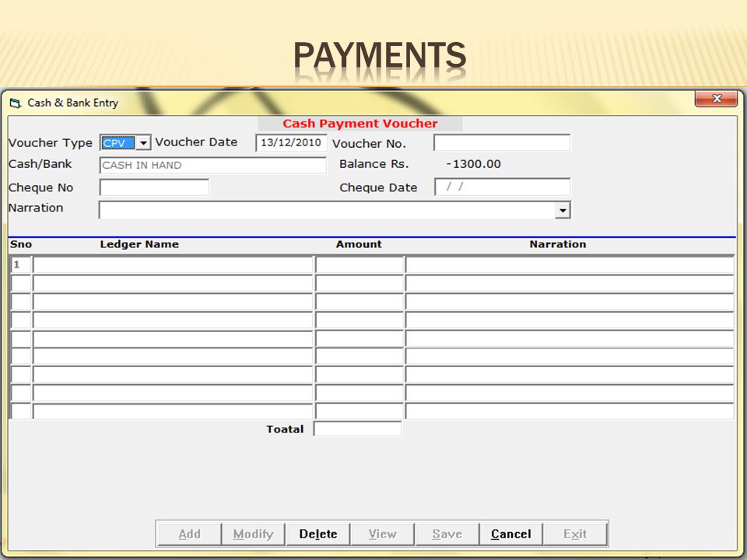Click the Sno column header
This screenshot has height=560, width=747.
pyautogui.click(x=21, y=244)
